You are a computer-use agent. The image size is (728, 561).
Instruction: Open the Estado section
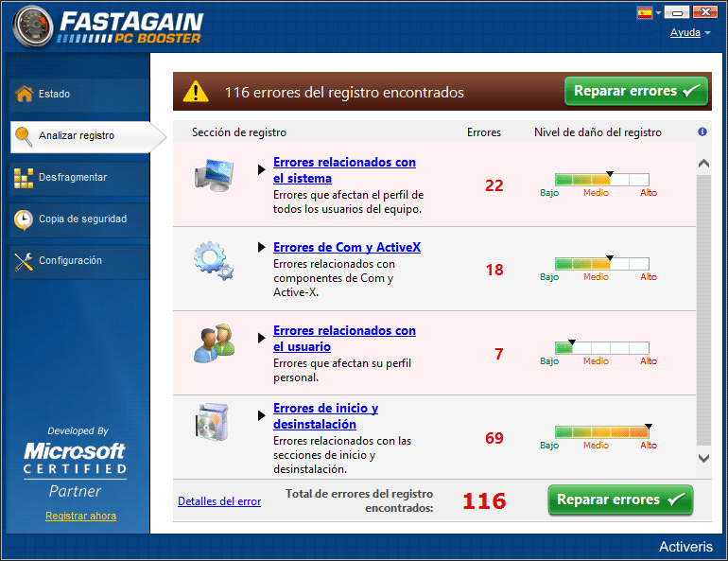pos(79,94)
